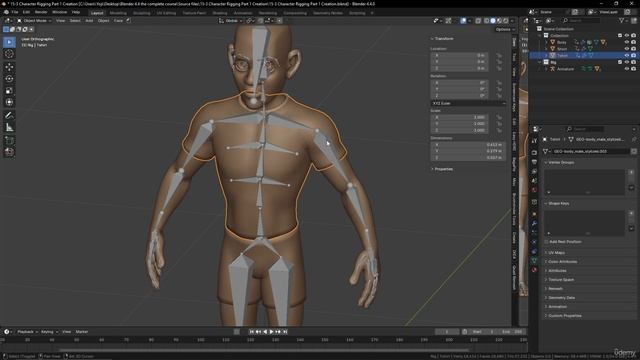
Task: Open the Window menu
Action: pyautogui.click(x=60, y=12)
